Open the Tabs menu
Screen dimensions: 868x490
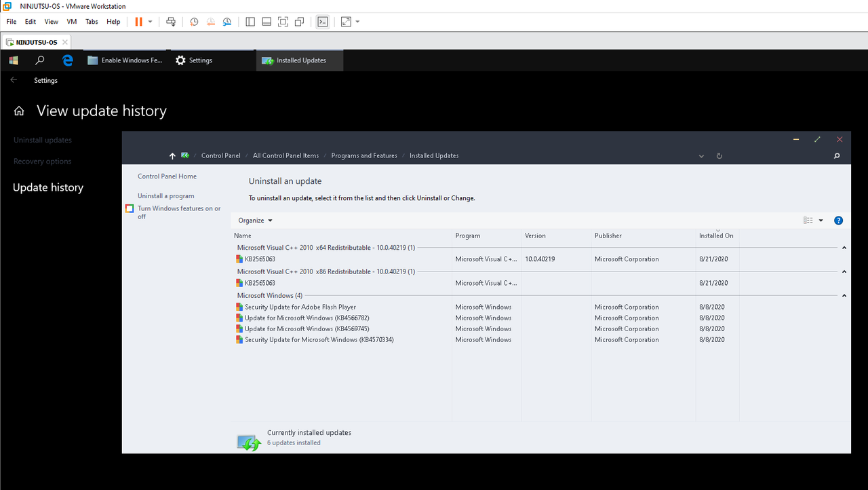pos(92,22)
